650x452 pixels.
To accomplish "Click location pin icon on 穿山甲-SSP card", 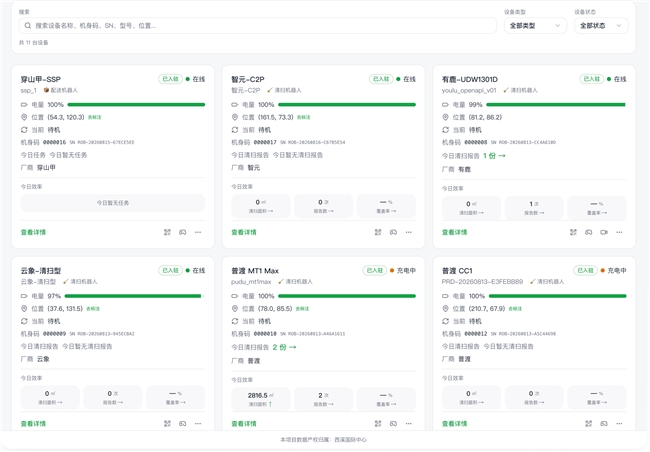I will click(x=24, y=117).
